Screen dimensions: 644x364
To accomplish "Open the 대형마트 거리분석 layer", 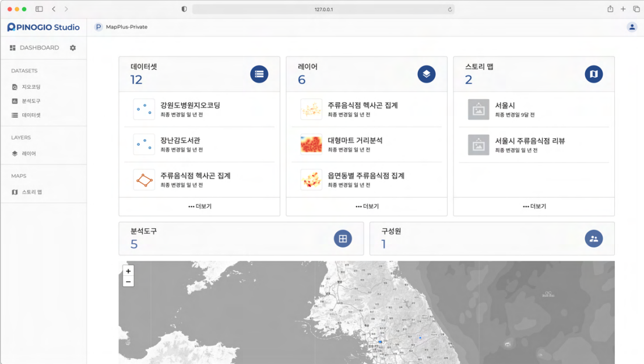I will (355, 141).
